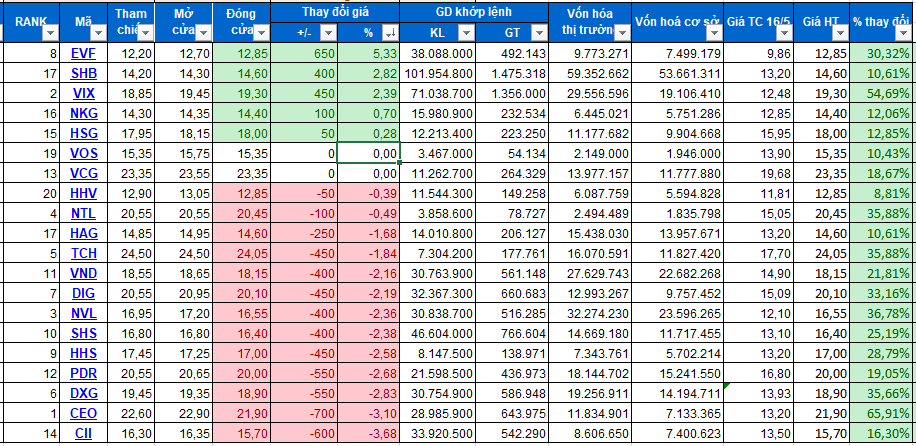
Task: Open the HSG stock ticker link
Action: click(x=84, y=133)
